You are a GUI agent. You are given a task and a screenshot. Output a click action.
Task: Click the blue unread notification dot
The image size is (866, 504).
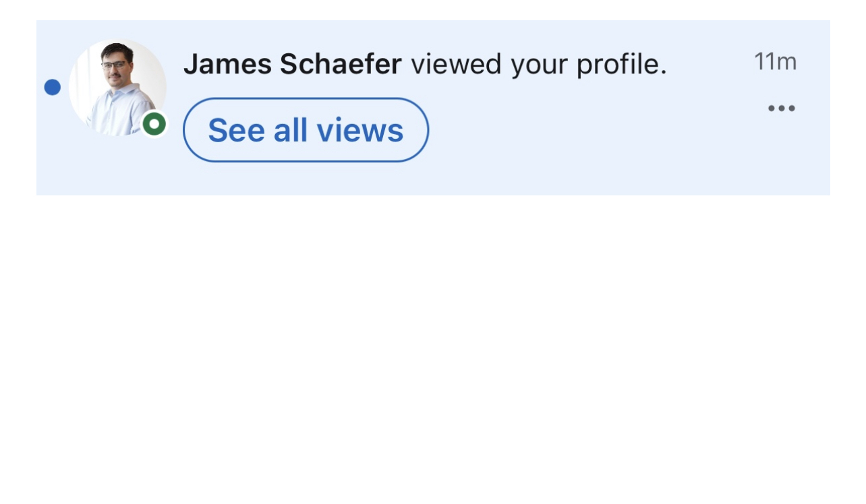pyautogui.click(x=53, y=87)
